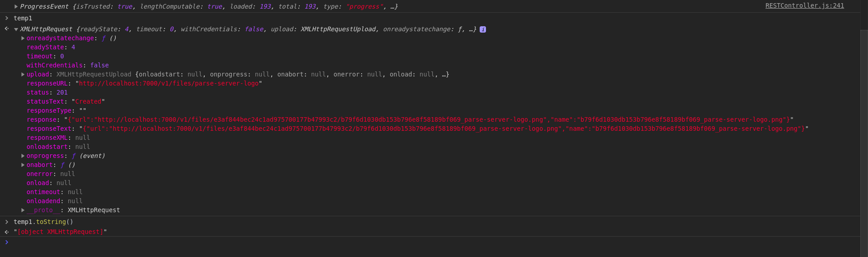Select the status: 201 value

tap(62, 92)
